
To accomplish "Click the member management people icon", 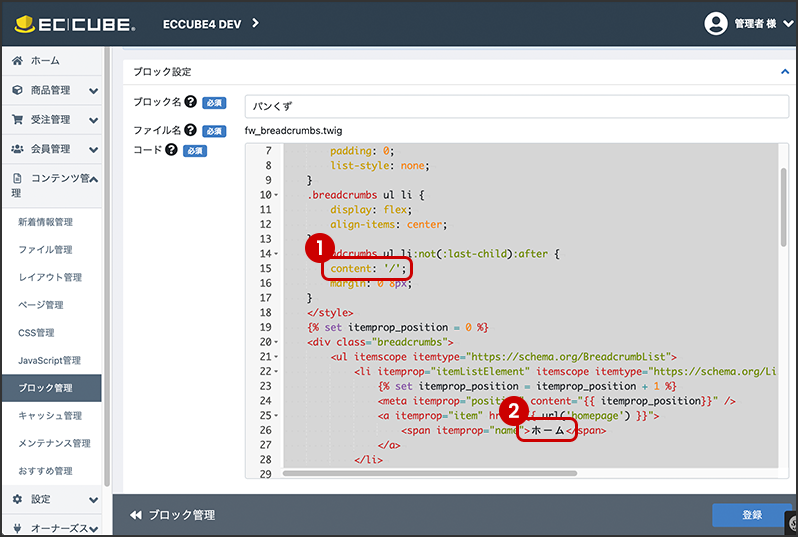I will pyautogui.click(x=18, y=149).
